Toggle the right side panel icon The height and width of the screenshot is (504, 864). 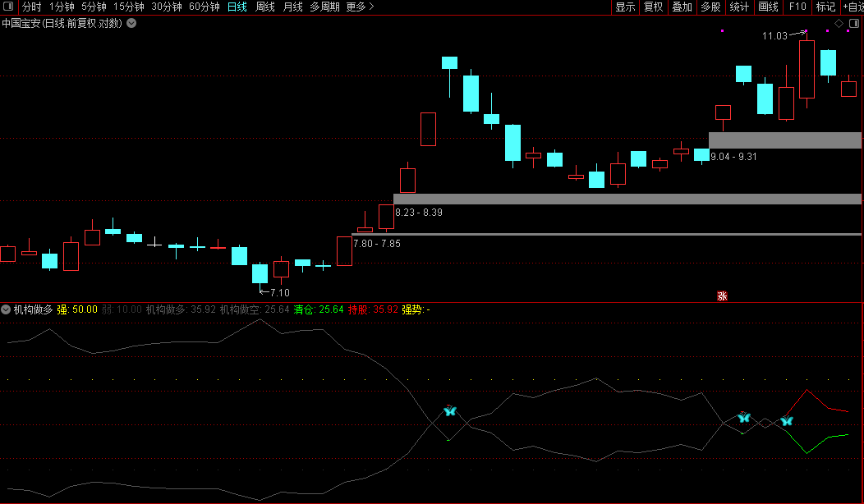pyautogui.click(x=855, y=23)
